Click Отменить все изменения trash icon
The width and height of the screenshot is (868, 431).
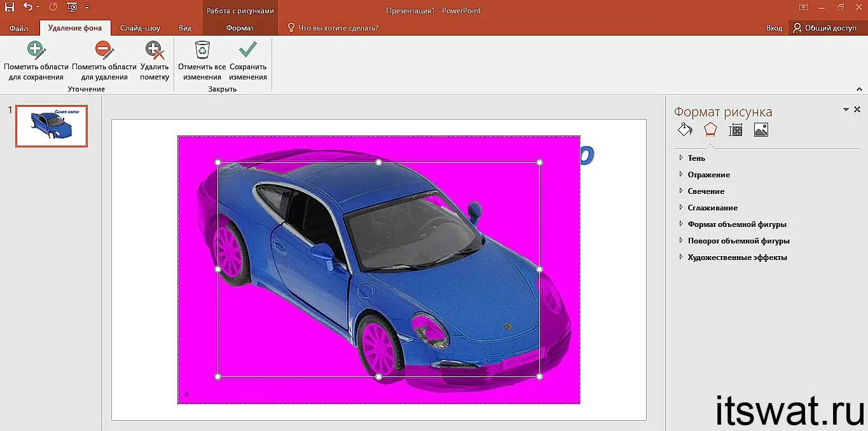click(202, 61)
